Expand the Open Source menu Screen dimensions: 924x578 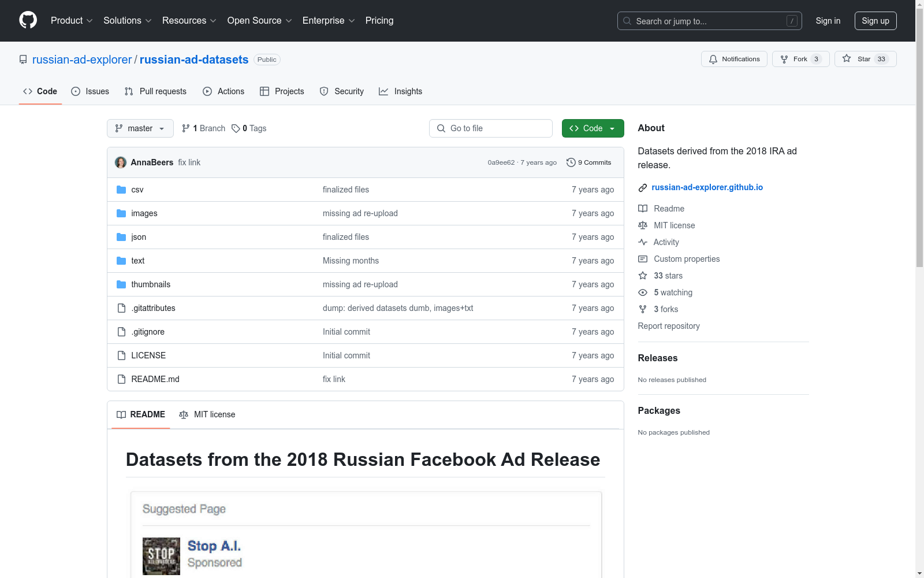260,21
